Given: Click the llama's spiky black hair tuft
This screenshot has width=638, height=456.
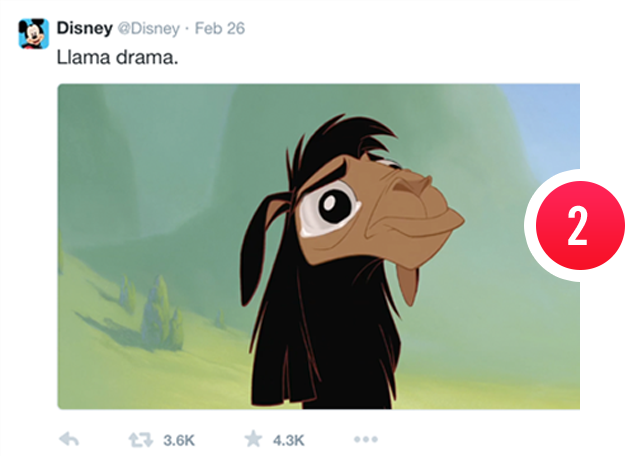Looking at the screenshot, I should tap(342, 138).
